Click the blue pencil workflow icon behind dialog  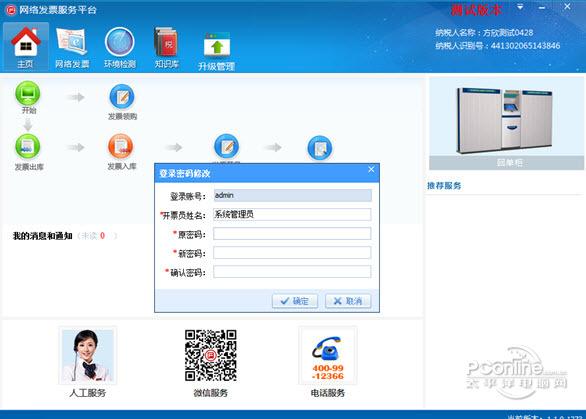coord(226,147)
